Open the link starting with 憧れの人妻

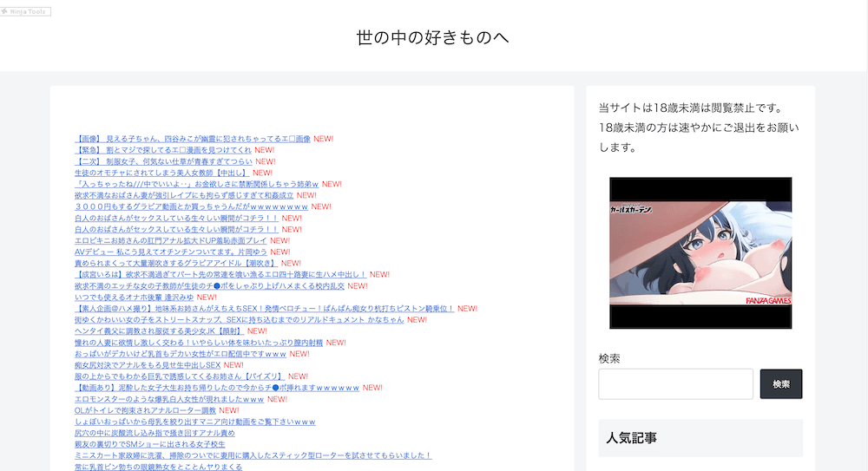click(x=198, y=343)
